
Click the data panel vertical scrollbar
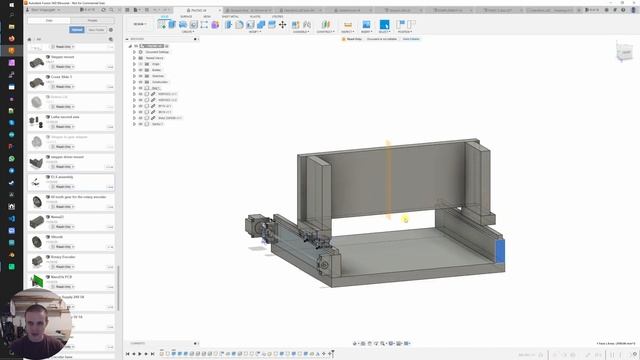coord(118,287)
